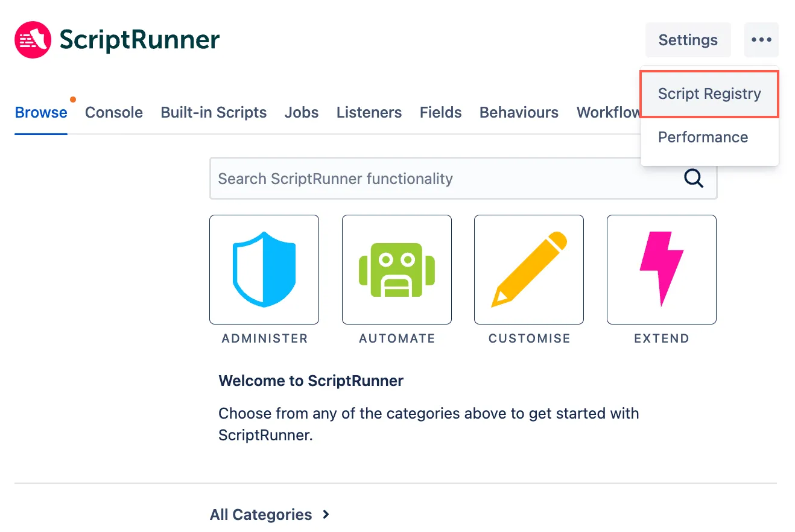This screenshot has height=532, width=795.
Task: Open the Customise pencil category
Action: click(x=529, y=270)
